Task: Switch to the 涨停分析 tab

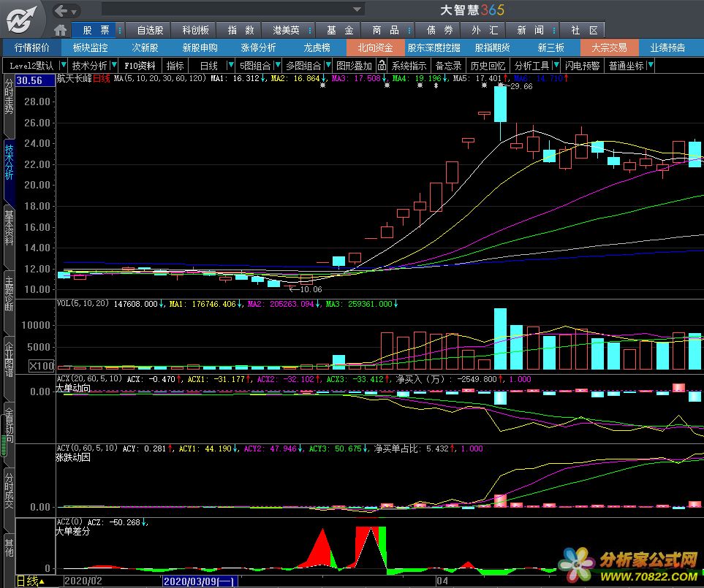Action: [x=258, y=47]
